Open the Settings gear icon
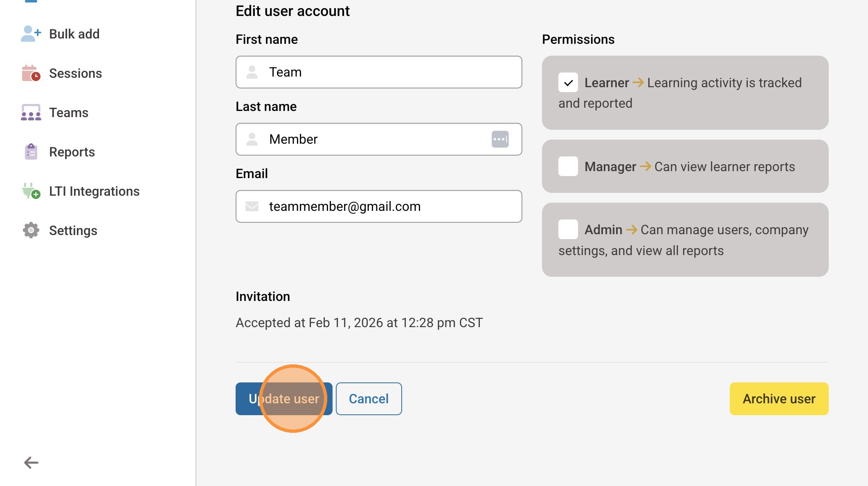The height and width of the screenshot is (486, 868). pos(31,231)
